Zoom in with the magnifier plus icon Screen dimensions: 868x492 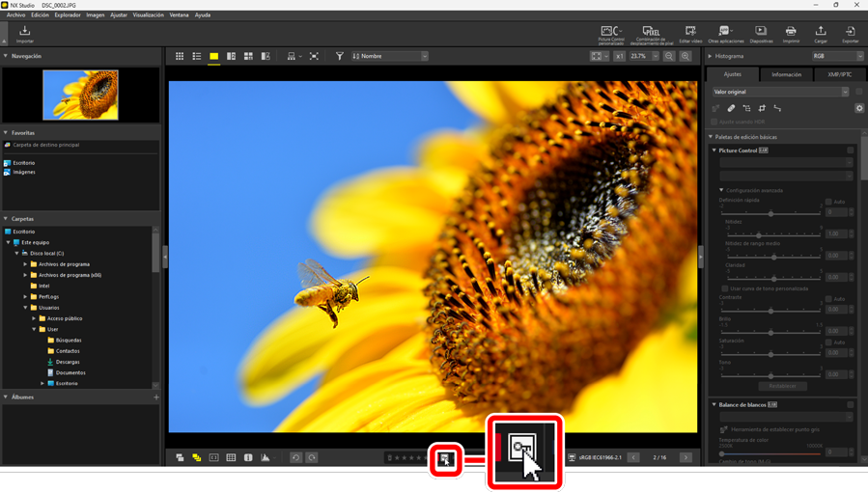686,57
